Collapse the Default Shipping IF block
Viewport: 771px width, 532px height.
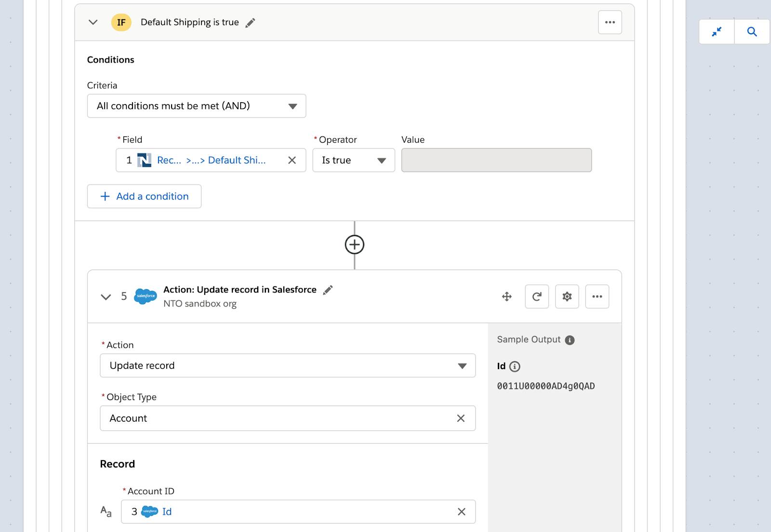pyautogui.click(x=93, y=22)
